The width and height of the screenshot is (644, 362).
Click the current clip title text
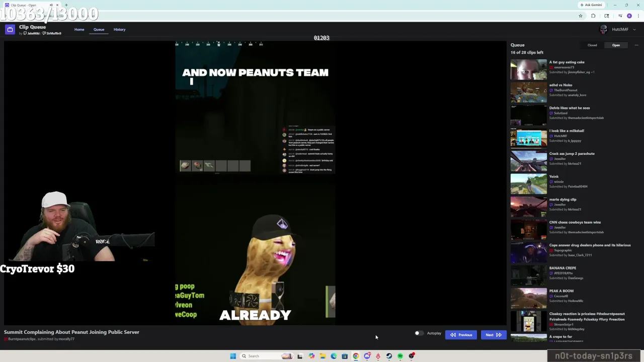[71, 332]
